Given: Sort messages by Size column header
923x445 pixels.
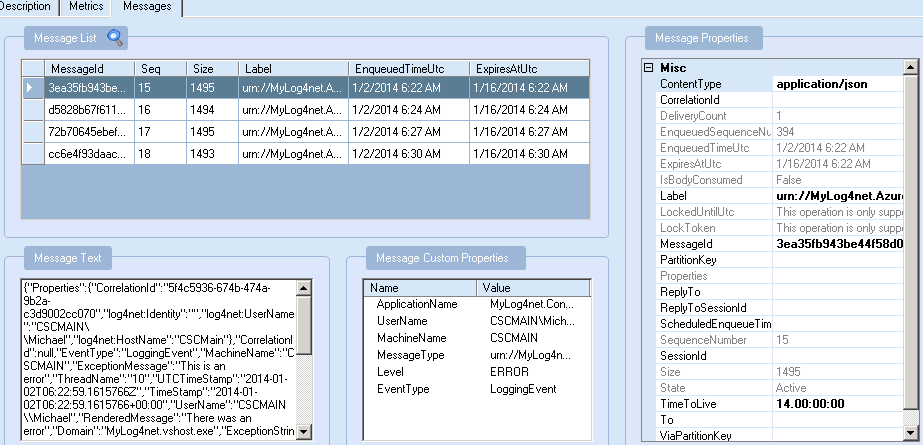Looking at the screenshot, I should [213, 68].
